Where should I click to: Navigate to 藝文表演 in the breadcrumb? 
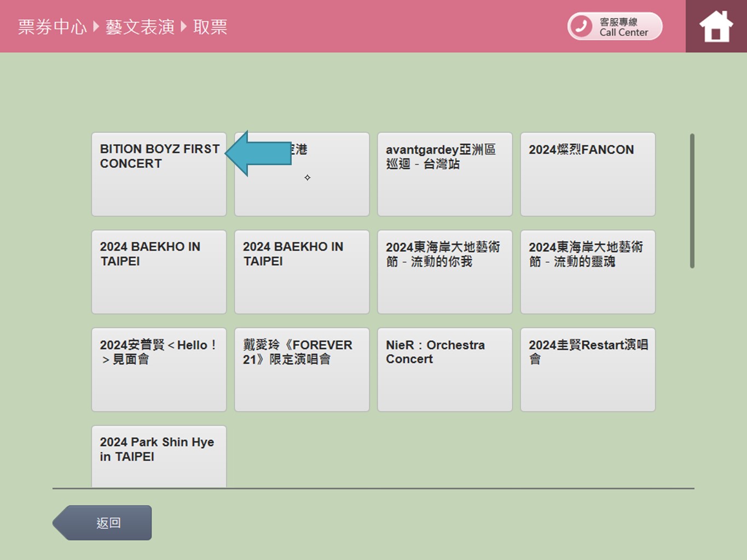140,26
